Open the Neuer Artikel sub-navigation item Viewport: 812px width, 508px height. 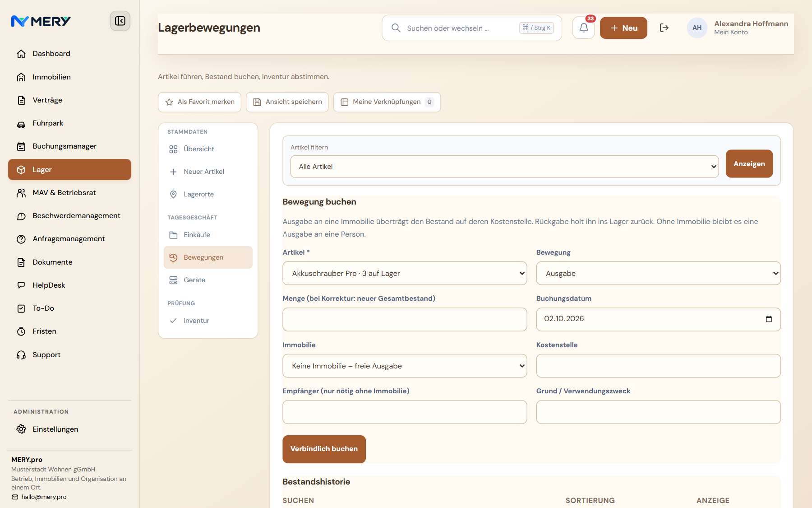208,172
